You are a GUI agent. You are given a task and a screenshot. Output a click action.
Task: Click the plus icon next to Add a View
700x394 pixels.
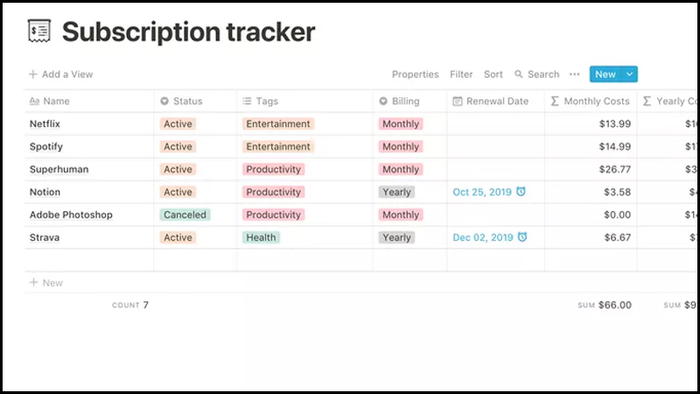pyautogui.click(x=33, y=74)
